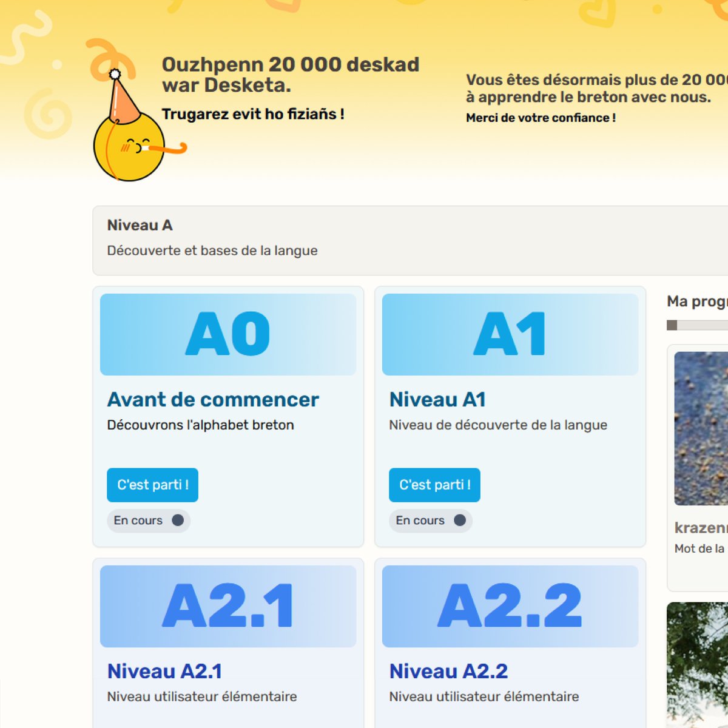Image resolution: width=728 pixels, height=728 pixels.
Task: Click 'Merci de votre confiance !' text
Action: coord(541,118)
